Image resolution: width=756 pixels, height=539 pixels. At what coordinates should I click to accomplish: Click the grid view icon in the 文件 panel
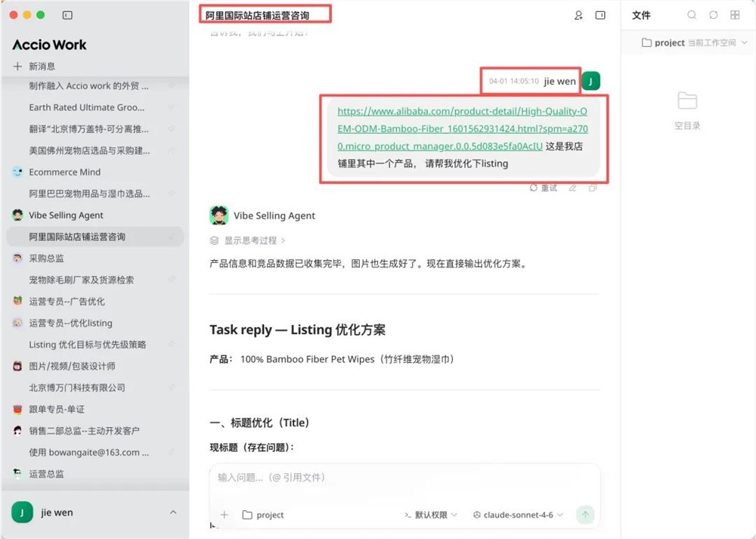(734, 14)
